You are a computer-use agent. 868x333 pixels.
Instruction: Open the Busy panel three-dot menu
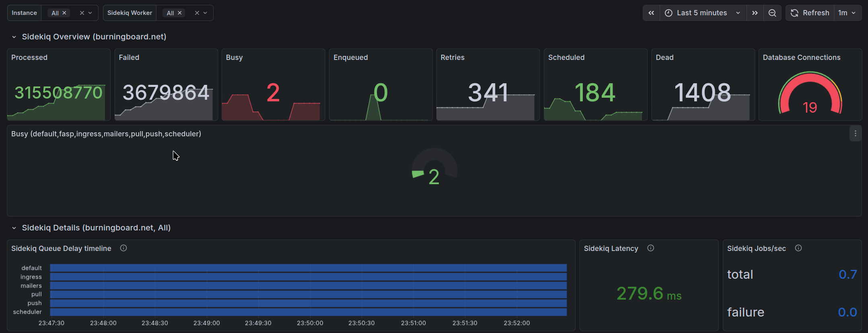tap(855, 134)
